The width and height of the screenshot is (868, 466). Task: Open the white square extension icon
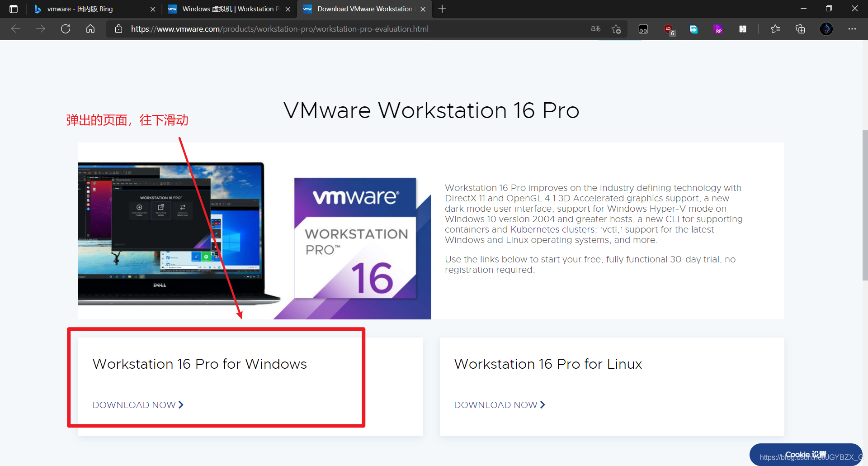point(743,29)
